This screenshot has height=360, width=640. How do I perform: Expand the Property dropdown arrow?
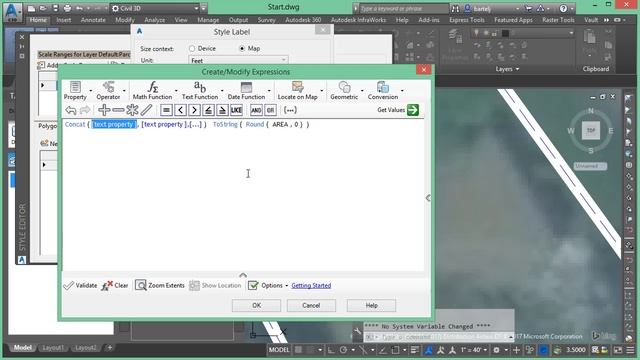pos(91,91)
